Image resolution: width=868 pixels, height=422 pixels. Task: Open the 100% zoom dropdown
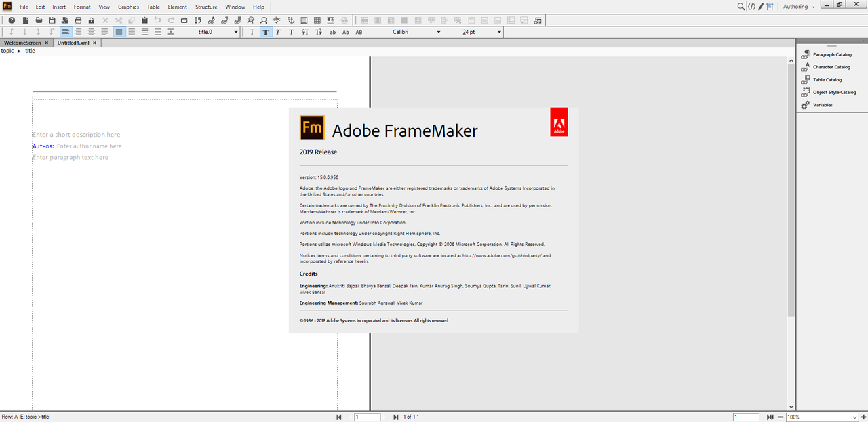(854, 417)
